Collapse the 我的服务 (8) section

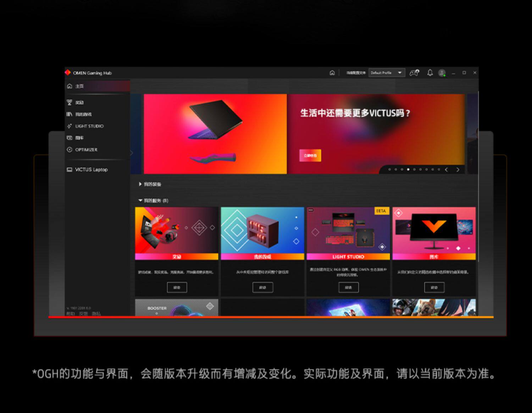coord(153,200)
